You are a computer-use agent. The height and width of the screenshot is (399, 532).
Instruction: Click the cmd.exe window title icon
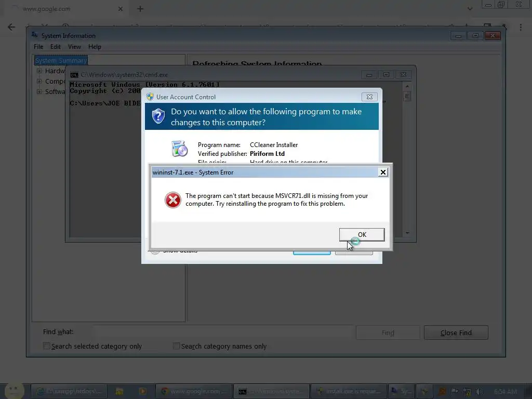point(74,75)
